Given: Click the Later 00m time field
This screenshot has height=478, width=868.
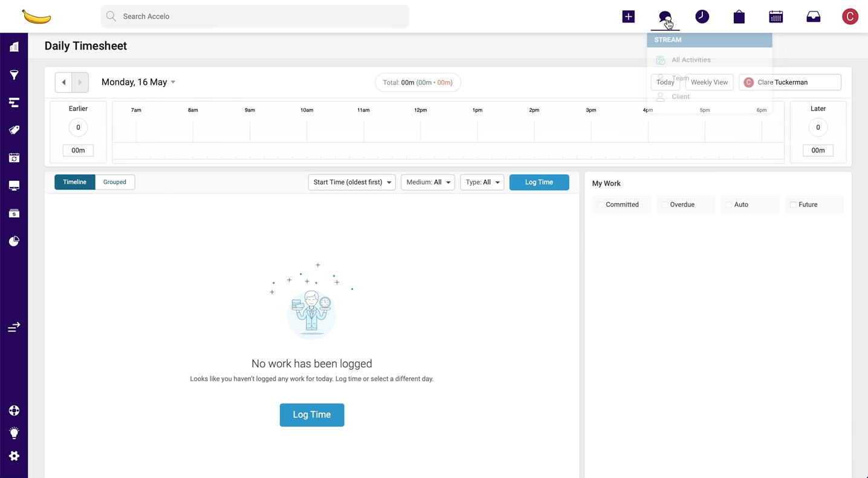Looking at the screenshot, I should tap(818, 151).
